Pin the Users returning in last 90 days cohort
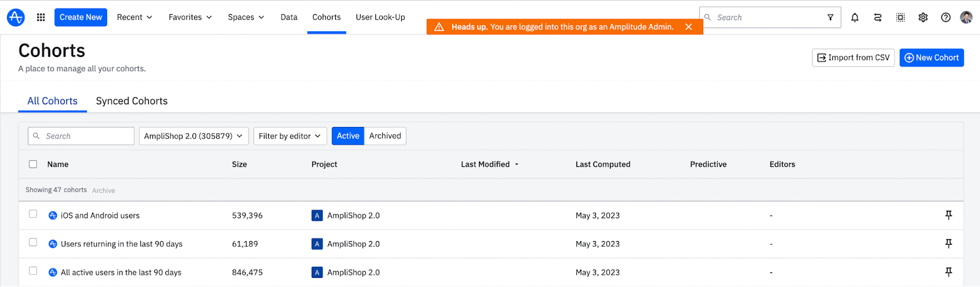Viewport: 980px width, 287px height. pyautogui.click(x=949, y=243)
